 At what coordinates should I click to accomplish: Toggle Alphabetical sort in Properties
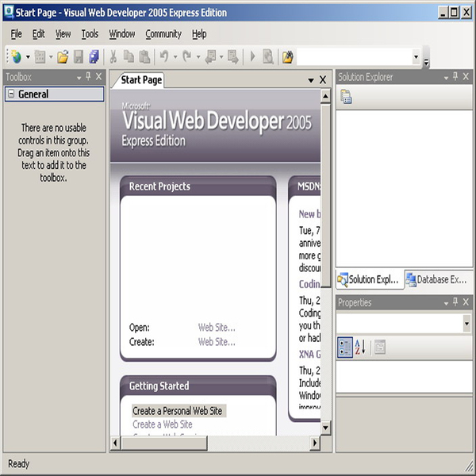(x=361, y=347)
